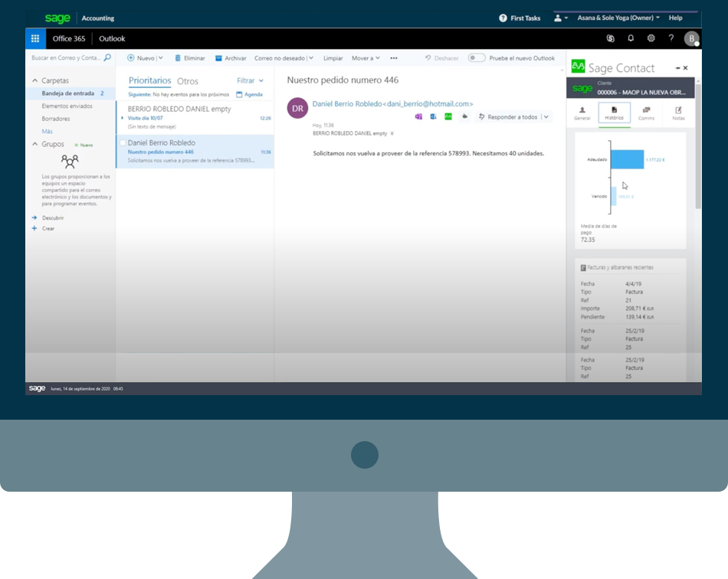Select Histórico tab in Sage Contact
The height and width of the screenshot is (579, 728).
tap(614, 113)
